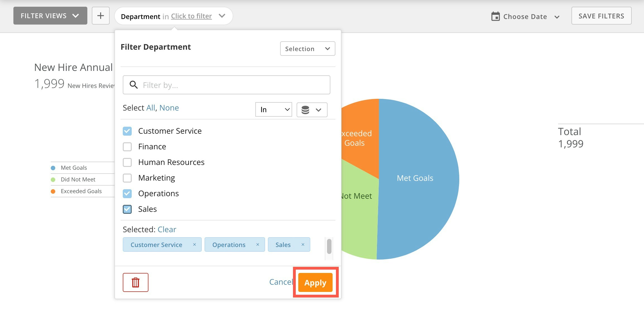Remove the Sales tag with its x

coord(303,244)
